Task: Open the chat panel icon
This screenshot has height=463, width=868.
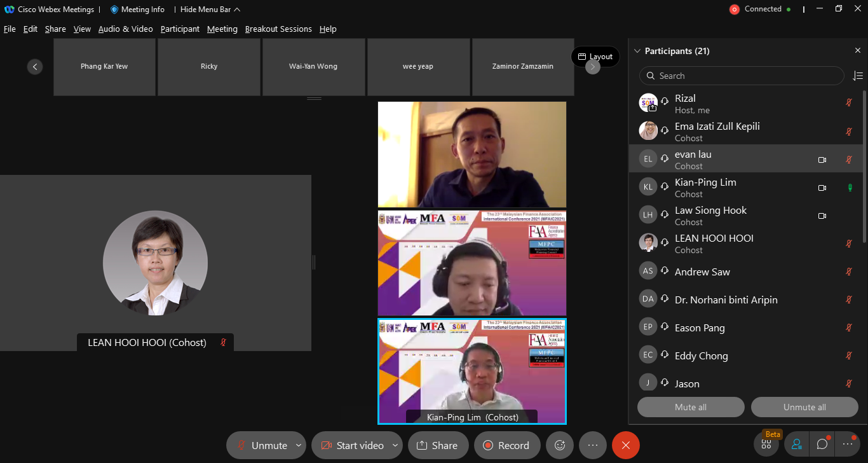Action: tap(822, 445)
